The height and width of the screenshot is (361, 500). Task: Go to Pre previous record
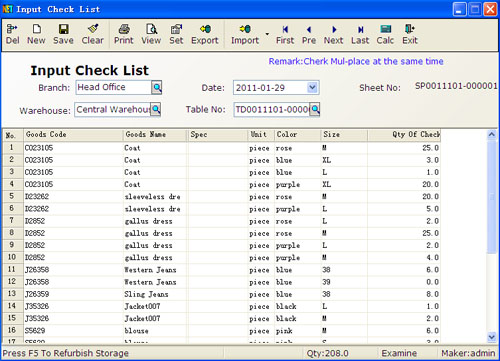(x=309, y=34)
